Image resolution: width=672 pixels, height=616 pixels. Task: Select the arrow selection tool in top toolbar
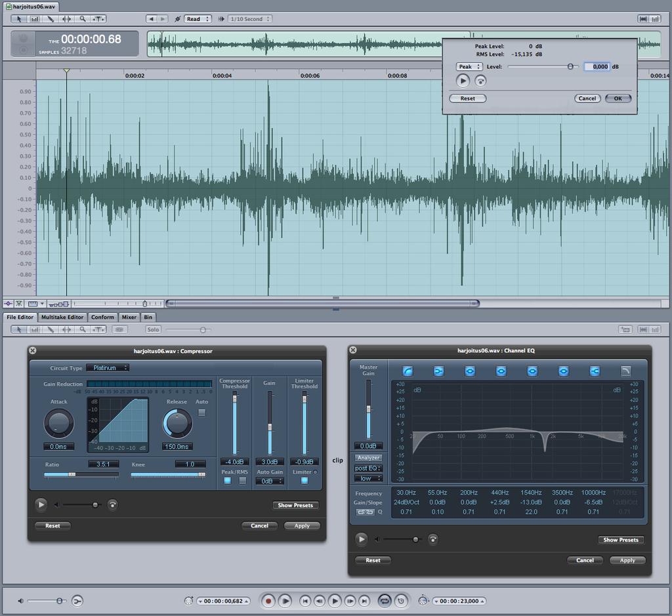(x=19, y=19)
